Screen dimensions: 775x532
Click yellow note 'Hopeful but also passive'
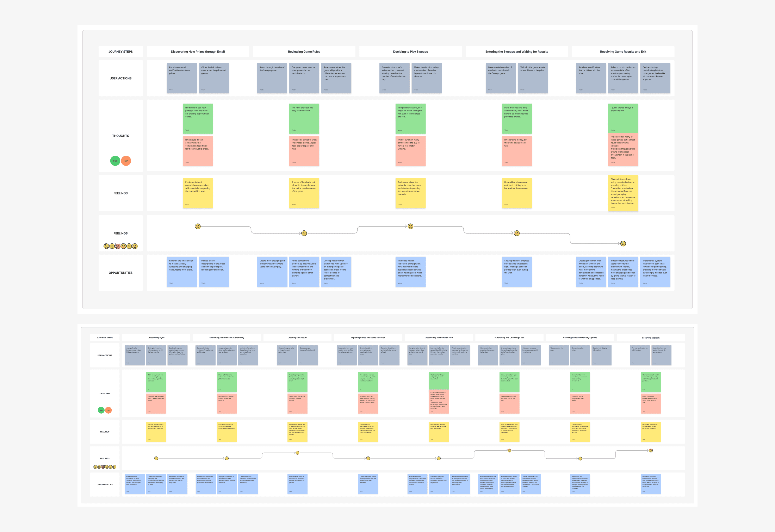click(x=516, y=193)
